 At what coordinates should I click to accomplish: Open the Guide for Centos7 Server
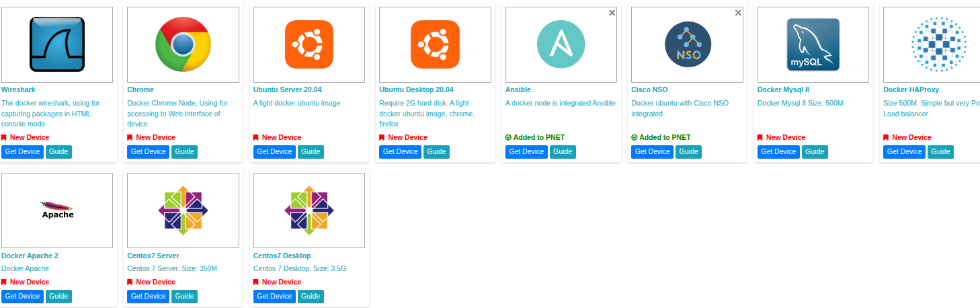coord(184,296)
